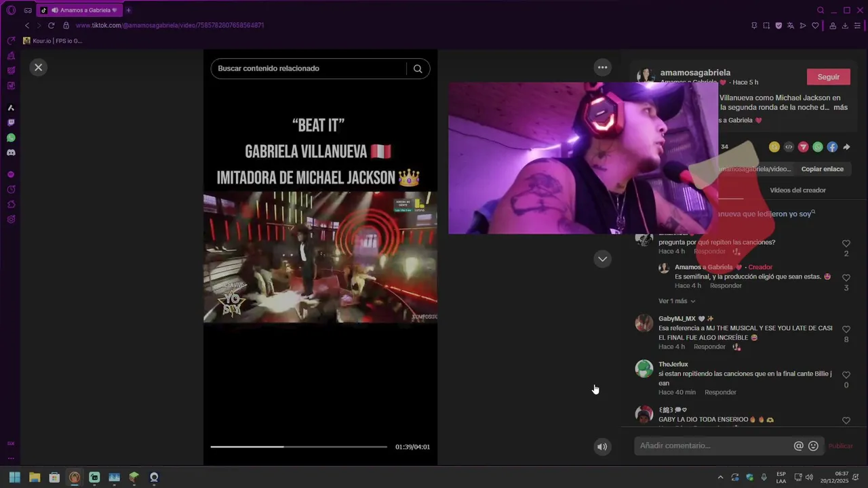Open Vídeos del creador tab
Screen dimensions: 868x488
[x=797, y=190]
